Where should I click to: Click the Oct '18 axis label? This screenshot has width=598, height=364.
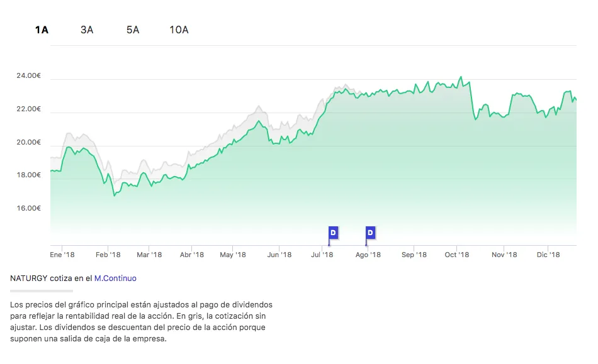[457, 255]
